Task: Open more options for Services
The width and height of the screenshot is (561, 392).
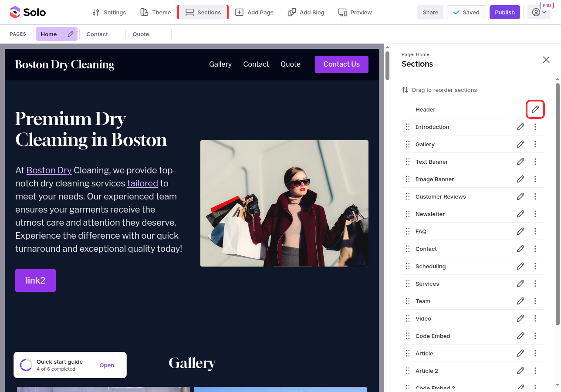Action: point(535,284)
